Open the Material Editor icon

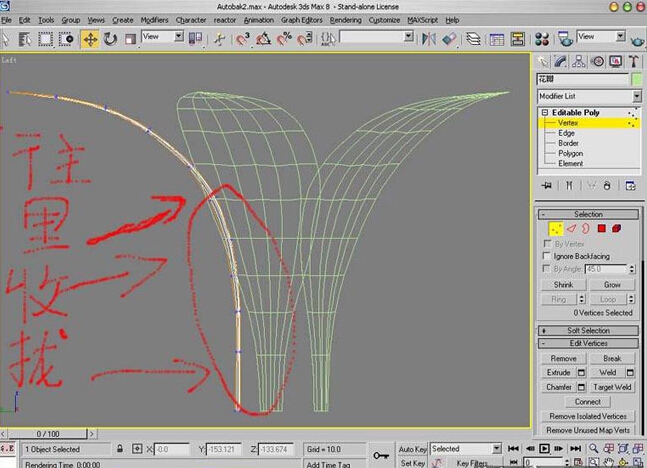coord(542,39)
